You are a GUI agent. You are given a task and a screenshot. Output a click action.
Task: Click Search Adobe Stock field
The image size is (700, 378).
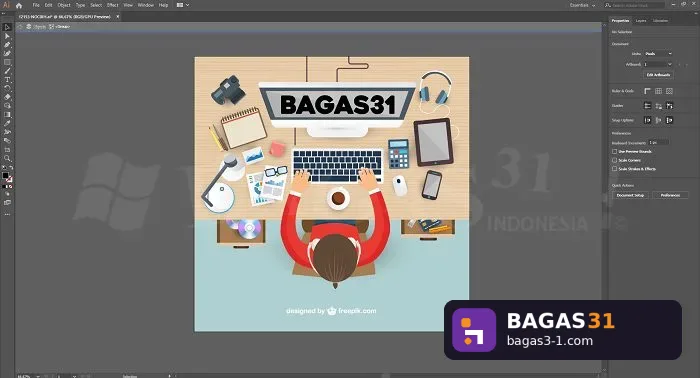[634, 5]
